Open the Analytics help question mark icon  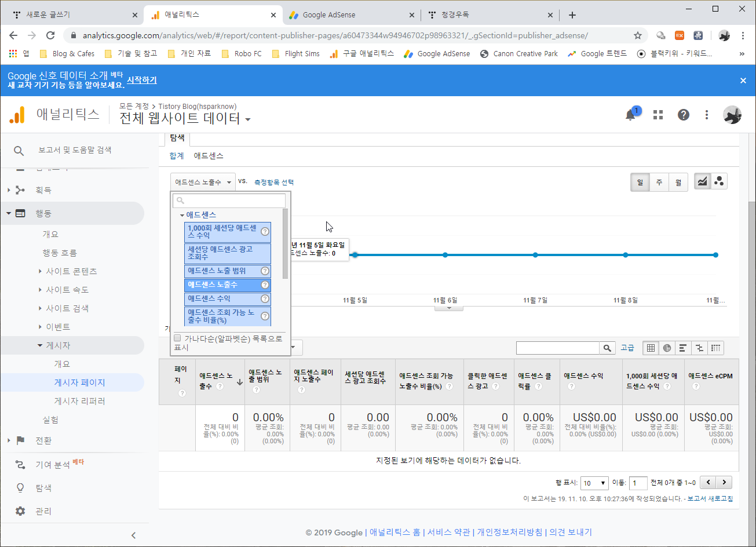point(684,115)
